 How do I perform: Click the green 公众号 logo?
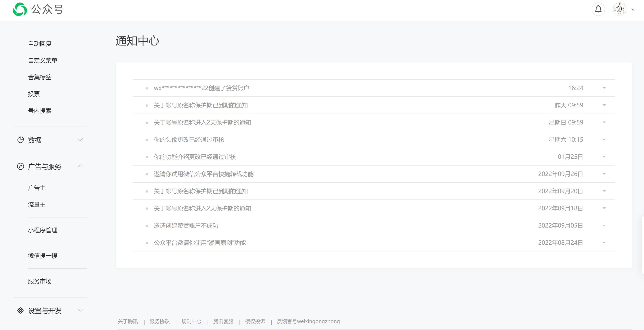tap(20, 9)
